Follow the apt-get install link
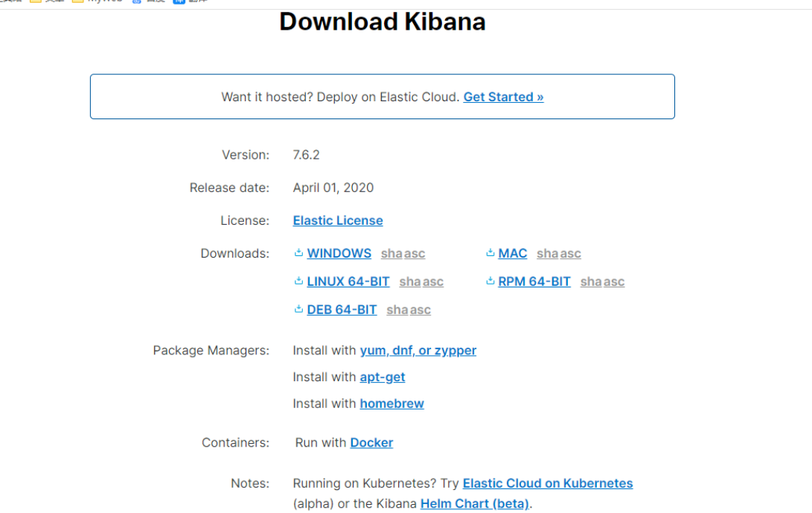 click(383, 377)
